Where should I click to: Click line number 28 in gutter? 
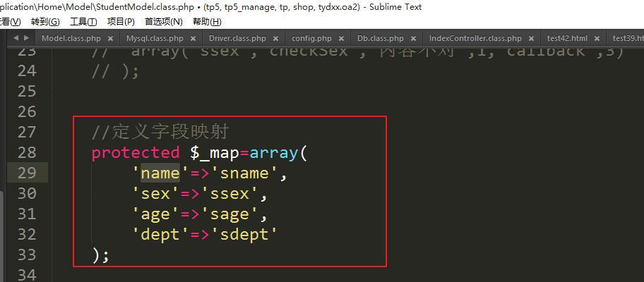point(27,153)
